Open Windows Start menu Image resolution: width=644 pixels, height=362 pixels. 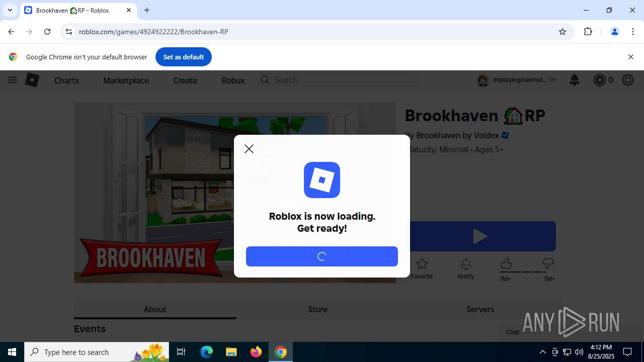tap(12, 352)
